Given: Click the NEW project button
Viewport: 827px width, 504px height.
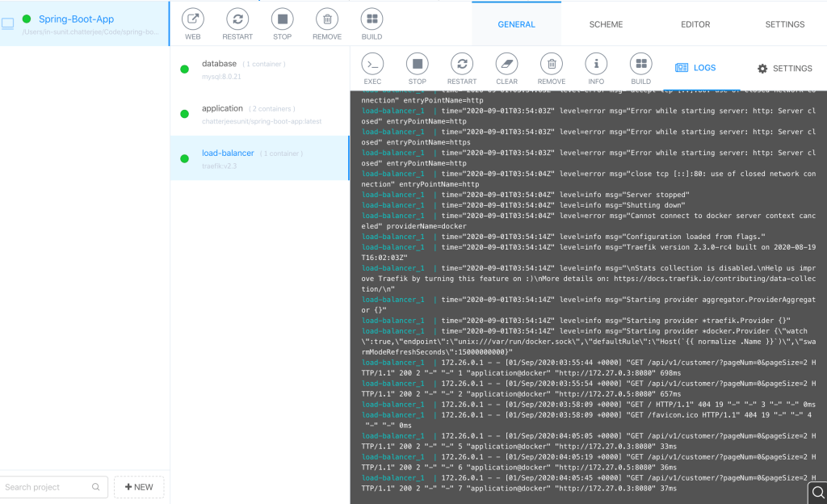Looking at the screenshot, I should pyautogui.click(x=139, y=487).
